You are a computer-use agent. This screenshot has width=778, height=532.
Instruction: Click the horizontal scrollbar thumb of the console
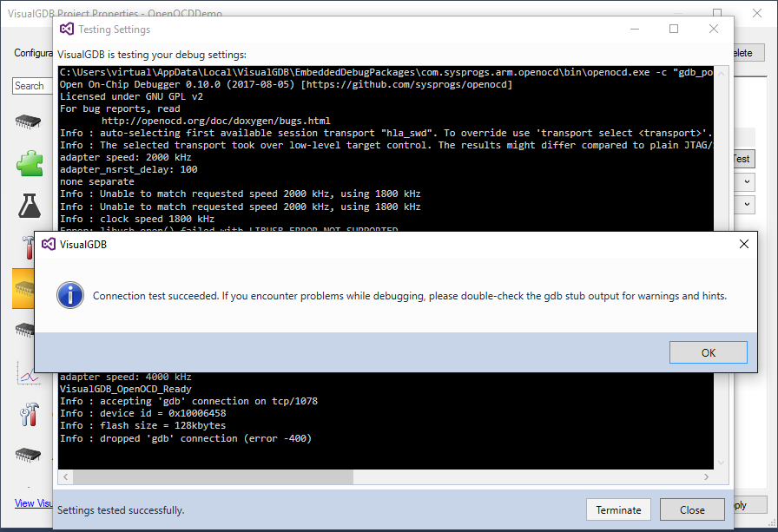coord(214,477)
